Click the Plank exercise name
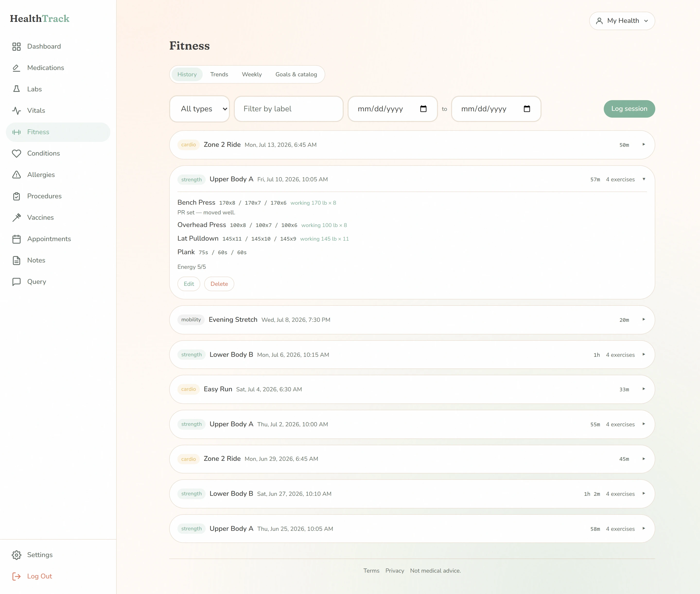700x594 pixels. click(186, 252)
